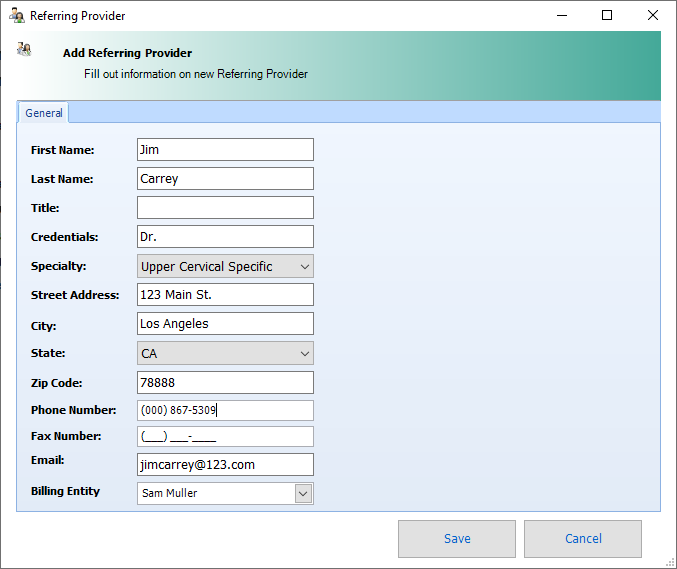
Task: Maximize the Referring Provider window
Action: coord(607,16)
